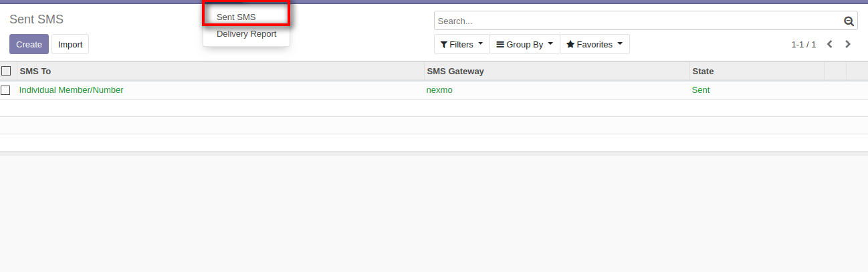
Task: Tick the select-all header checkbox
Action: [6, 71]
